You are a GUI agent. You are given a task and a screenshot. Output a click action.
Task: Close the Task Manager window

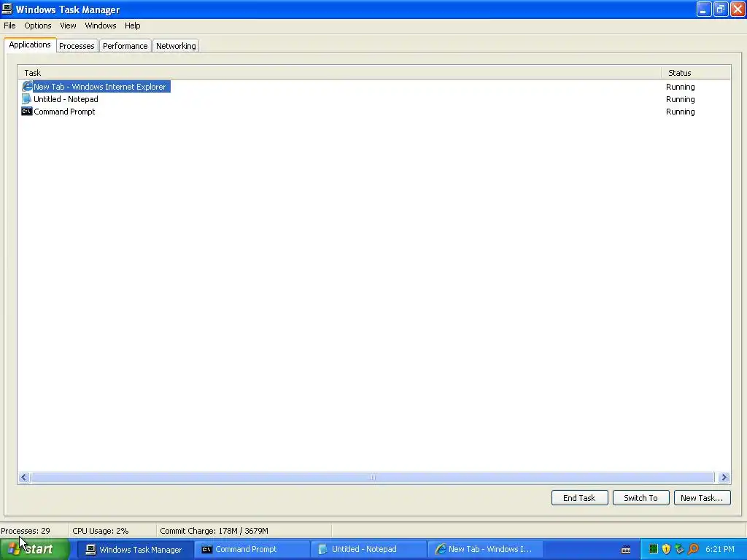point(738,9)
